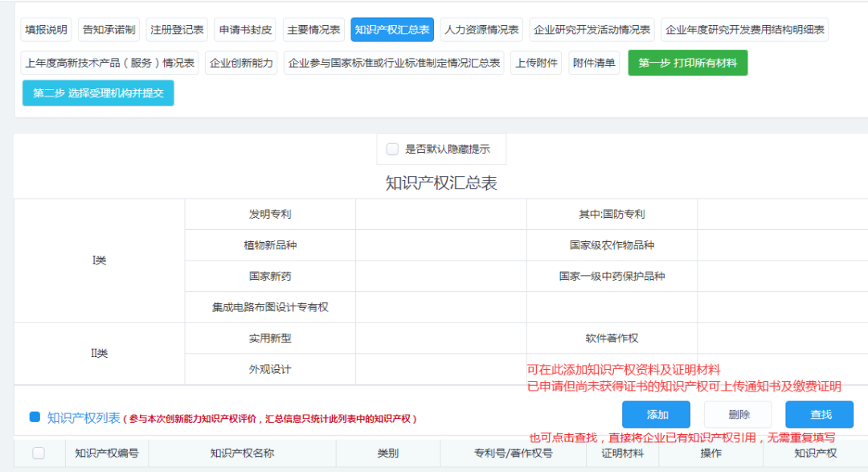The height and width of the screenshot is (472, 868).
Task: Click the 植物新品种 value cell
Action: click(x=441, y=245)
